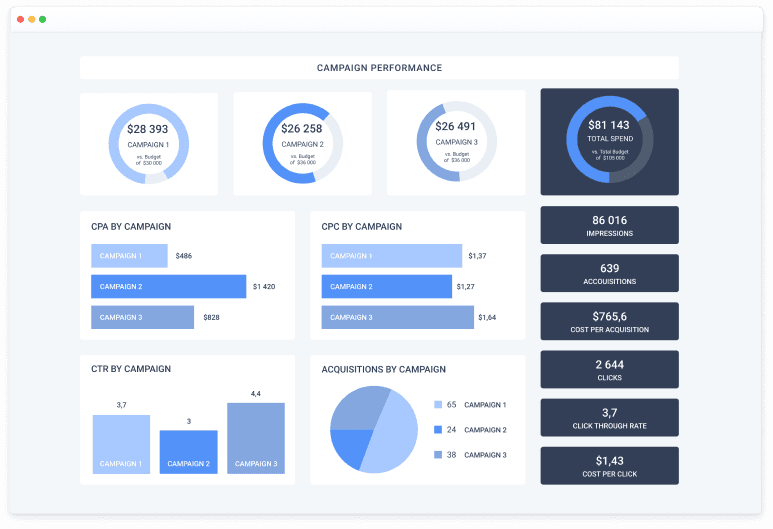The width and height of the screenshot is (773, 529).
Task: Click the Campaign 1 legend color swatch
Action: pyautogui.click(x=438, y=405)
